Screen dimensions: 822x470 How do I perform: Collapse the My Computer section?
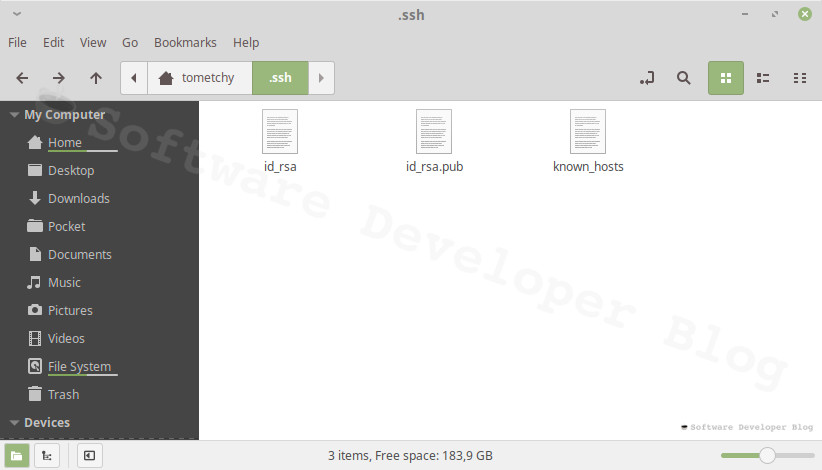click(x=14, y=115)
